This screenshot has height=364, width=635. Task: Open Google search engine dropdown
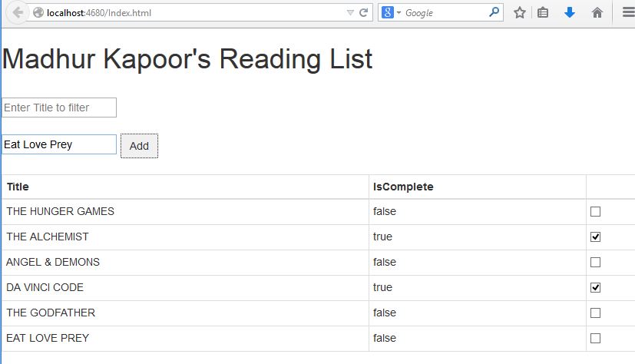(391, 12)
